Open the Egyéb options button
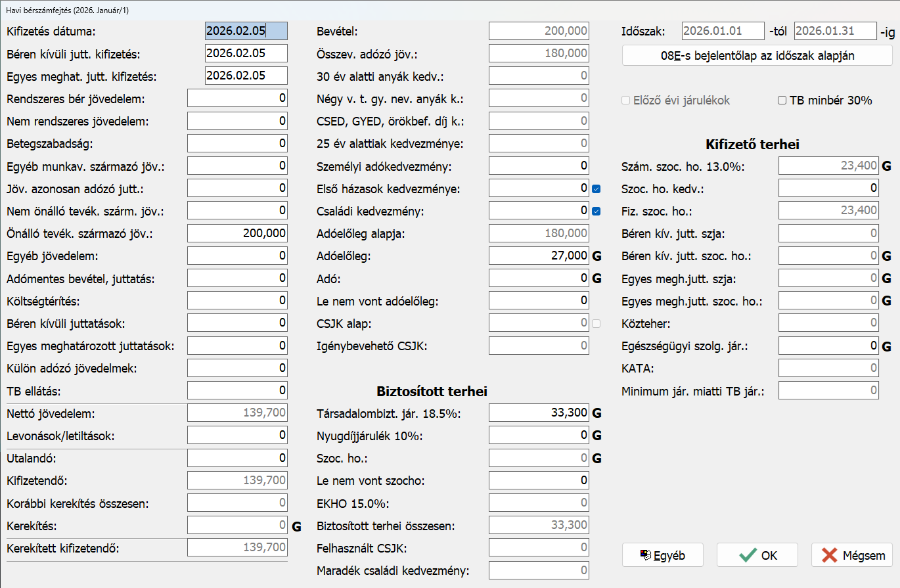 click(x=662, y=555)
